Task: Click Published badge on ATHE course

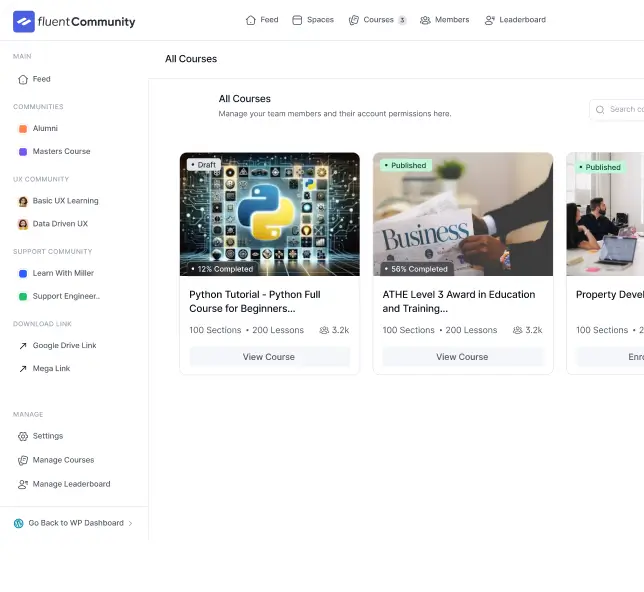Action: coord(406,166)
